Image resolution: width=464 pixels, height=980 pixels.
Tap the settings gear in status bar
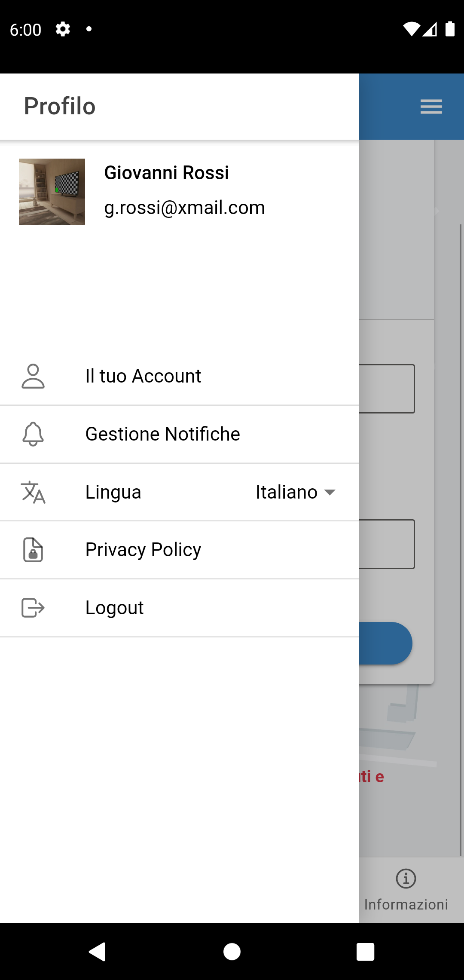[63, 29]
